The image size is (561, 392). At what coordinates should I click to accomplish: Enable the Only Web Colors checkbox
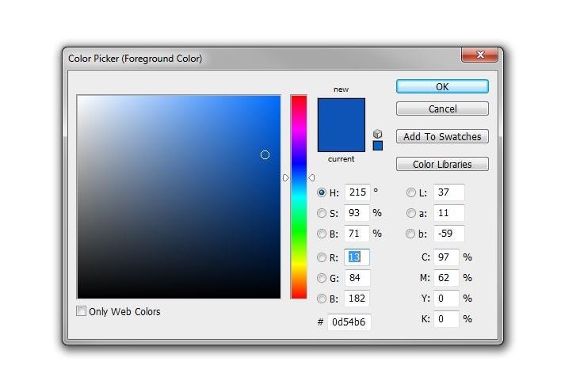click(81, 310)
